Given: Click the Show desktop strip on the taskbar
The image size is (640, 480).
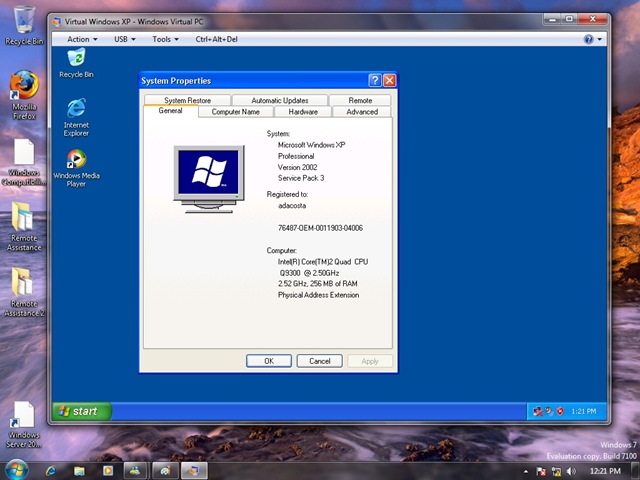Looking at the screenshot, I should [635, 471].
